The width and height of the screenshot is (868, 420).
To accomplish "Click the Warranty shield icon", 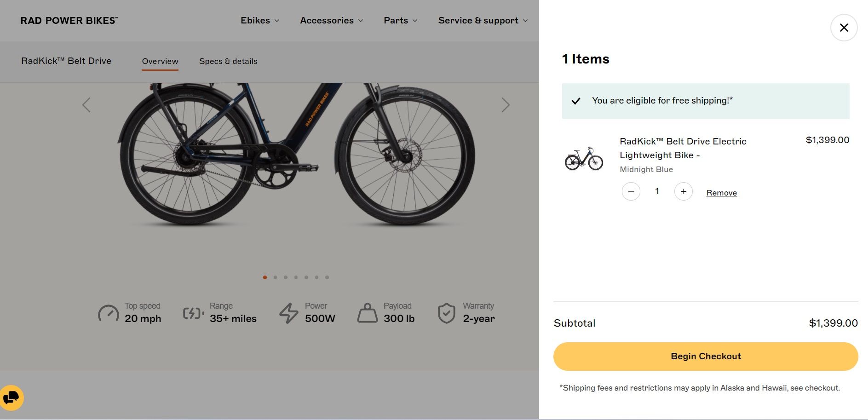I will pos(446,313).
